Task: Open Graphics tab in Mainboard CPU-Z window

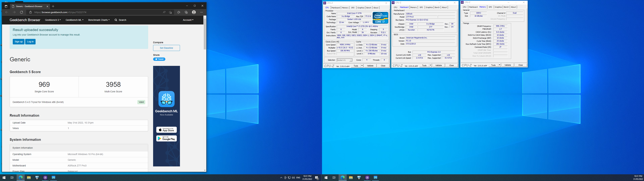Action: pos(429,8)
